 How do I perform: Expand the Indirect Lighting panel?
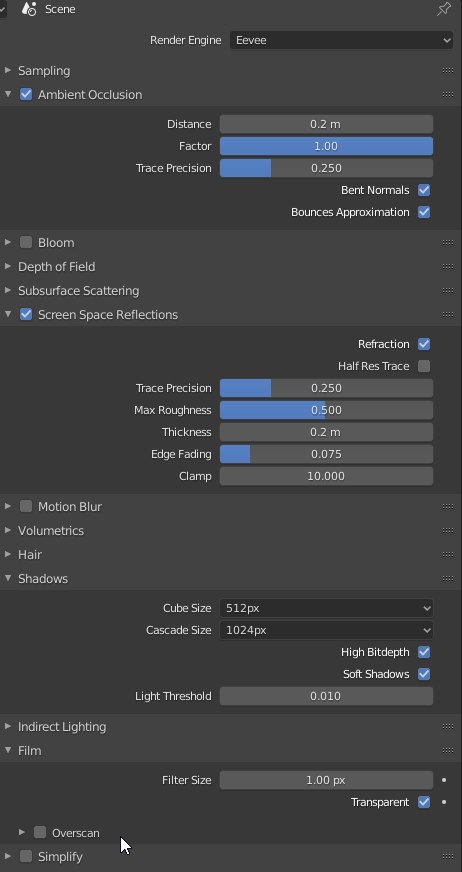click(x=62, y=726)
